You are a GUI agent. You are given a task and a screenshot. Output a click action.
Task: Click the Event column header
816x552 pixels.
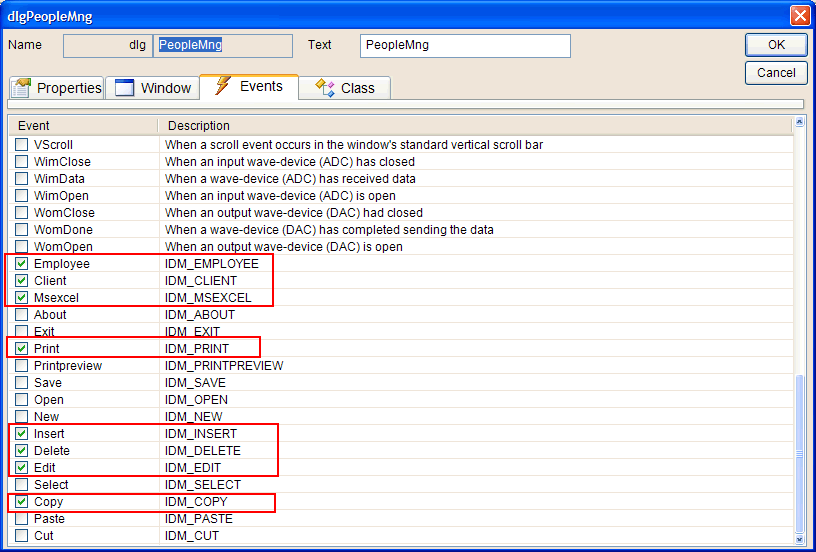(83, 126)
